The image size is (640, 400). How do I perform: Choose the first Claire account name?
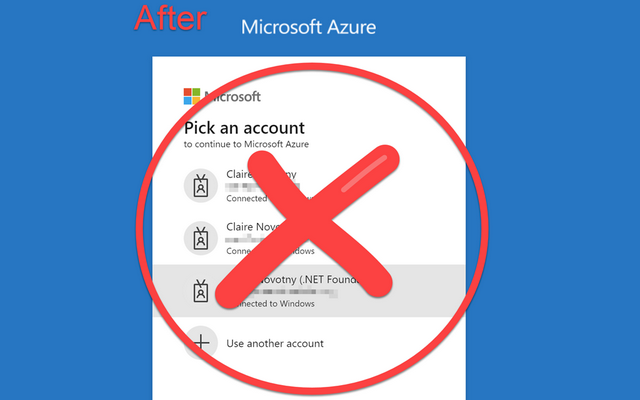(x=261, y=174)
